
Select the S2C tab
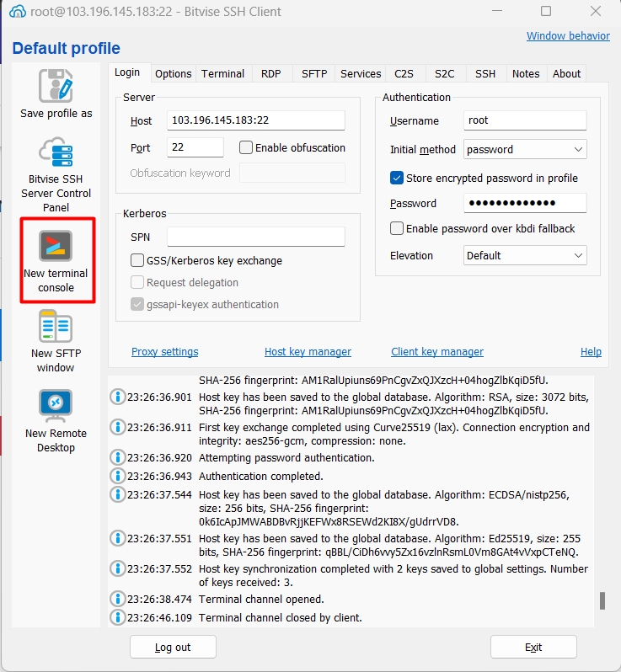tap(444, 74)
